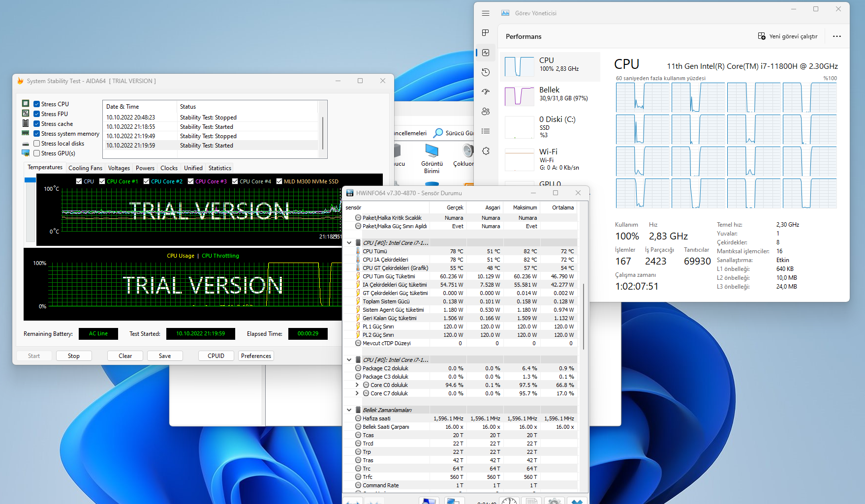Open Processes page in Task Manager sidebar
The height and width of the screenshot is (504, 865).
tap(486, 33)
